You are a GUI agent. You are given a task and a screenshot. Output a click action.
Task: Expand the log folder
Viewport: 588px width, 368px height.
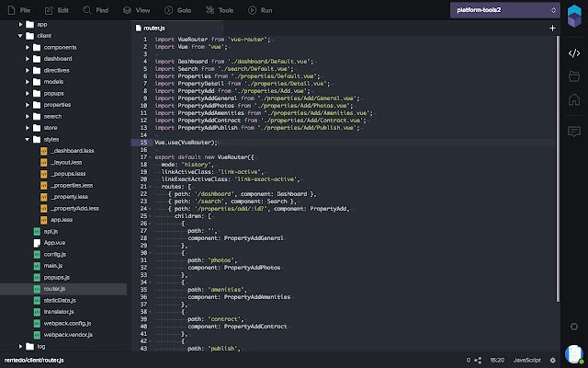[x=20, y=346]
